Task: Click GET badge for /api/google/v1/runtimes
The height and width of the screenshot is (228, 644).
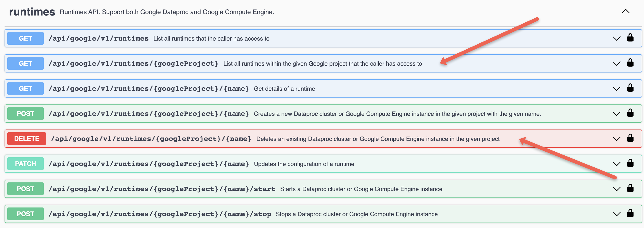Action: coord(26,38)
